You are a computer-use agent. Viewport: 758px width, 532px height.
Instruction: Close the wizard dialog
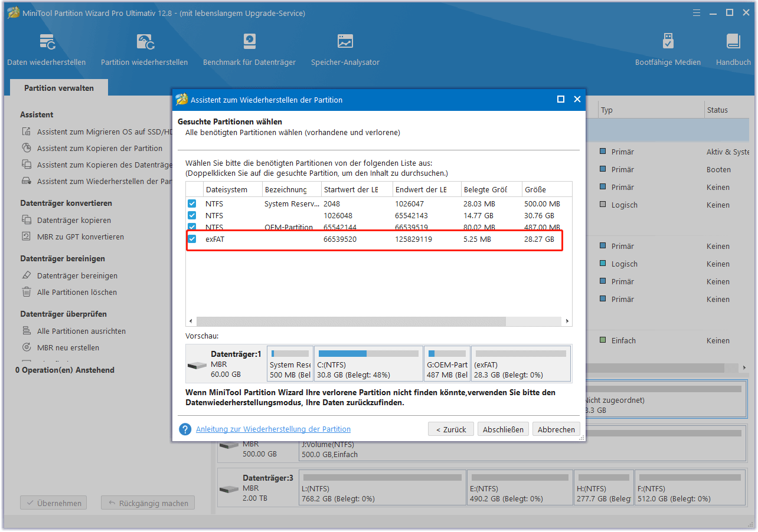pos(577,99)
